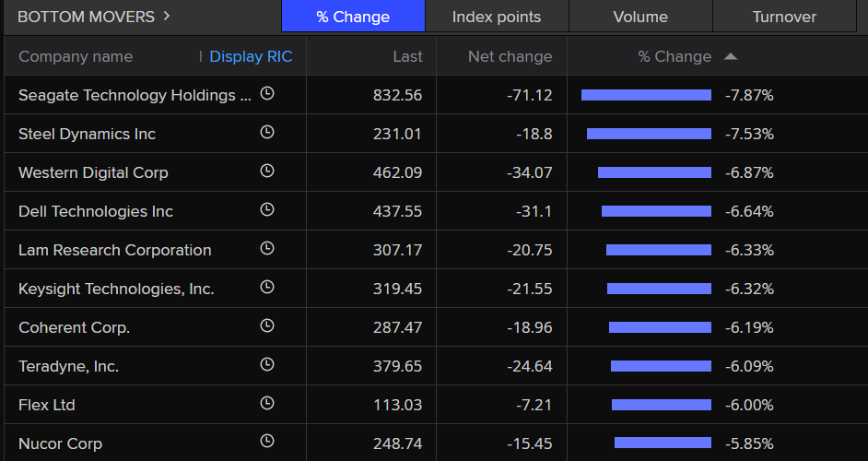Sort by the Last column header
This screenshot has height=461, width=868.
pyautogui.click(x=408, y=56)
